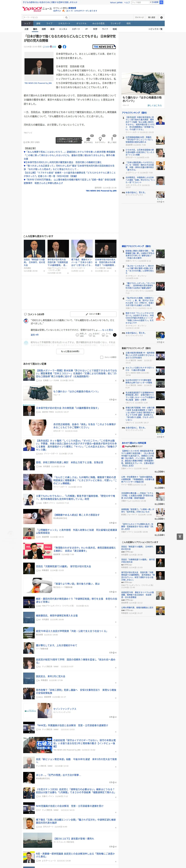Open settings gear icon next to 購入履歴

point(161,17)
